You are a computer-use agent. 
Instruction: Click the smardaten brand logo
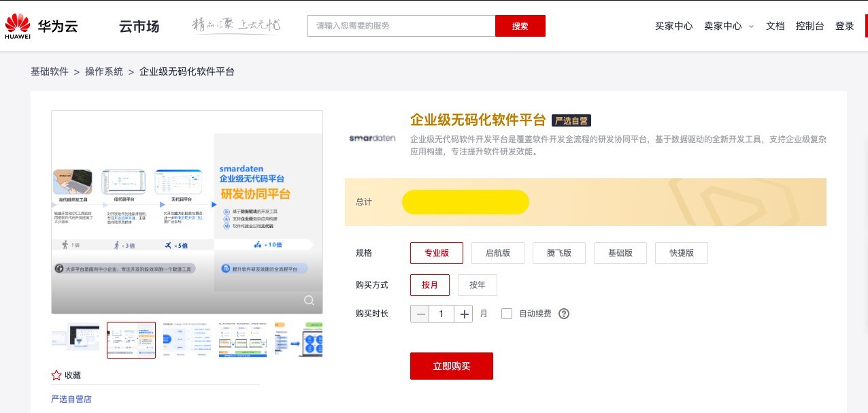tap(371, 137)
